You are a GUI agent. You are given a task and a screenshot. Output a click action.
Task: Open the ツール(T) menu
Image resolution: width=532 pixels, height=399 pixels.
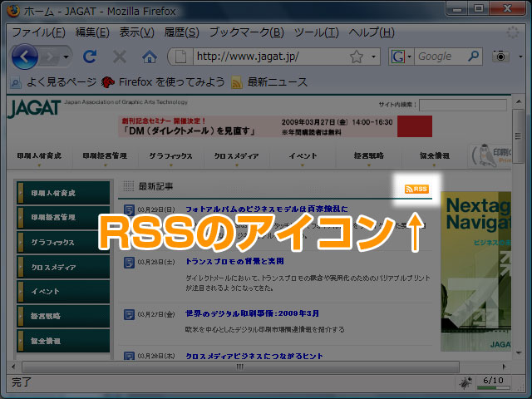click(x=316, y=32)
